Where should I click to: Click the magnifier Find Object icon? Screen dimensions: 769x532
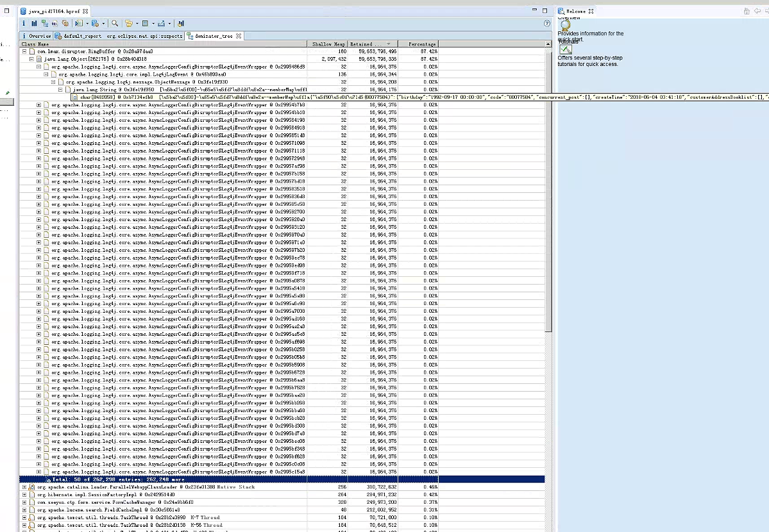115,23
